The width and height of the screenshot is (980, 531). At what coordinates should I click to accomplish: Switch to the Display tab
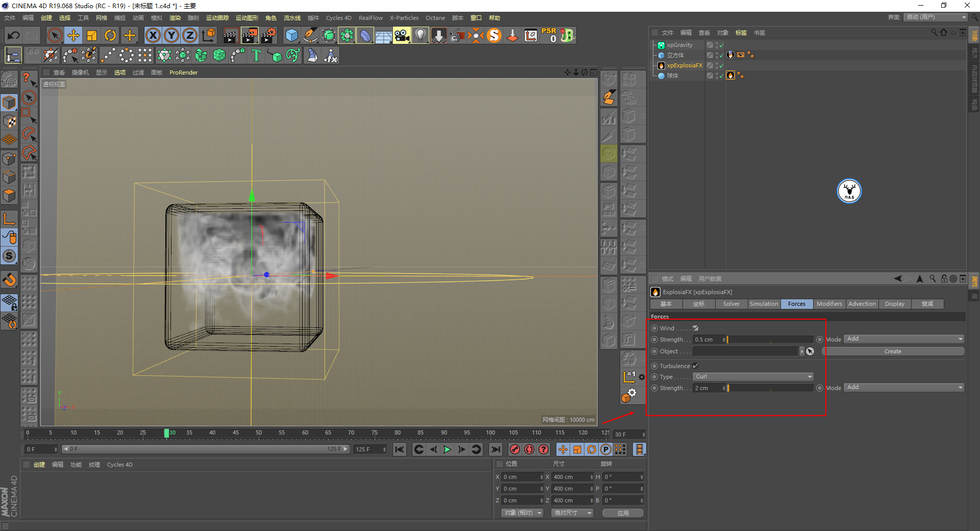tap(894, 304)
